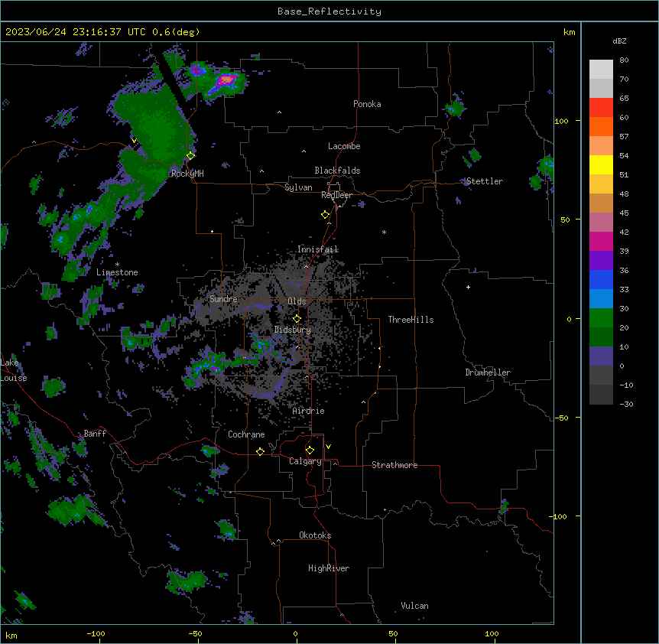Screen dimensions: 659x644
Task: Pick the bright green 20-30 dBZ legend swatch
Action: [601, 318]
